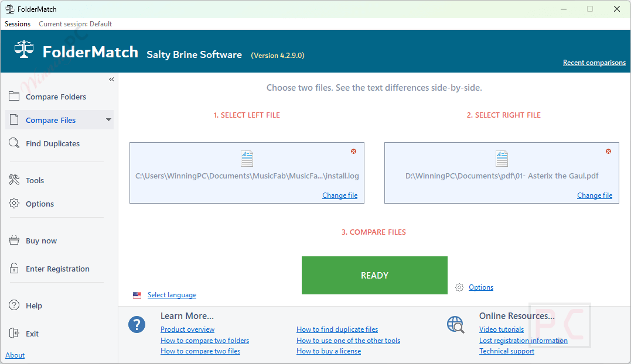
Task: Click the Enter Registration padlock icon
Action: click(x=14, y=268)
